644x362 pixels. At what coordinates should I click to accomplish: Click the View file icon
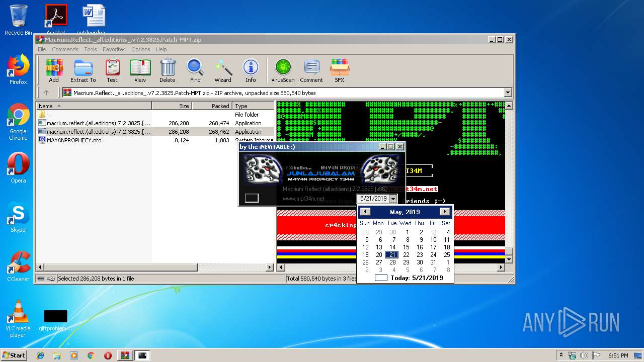click(140, 71)
